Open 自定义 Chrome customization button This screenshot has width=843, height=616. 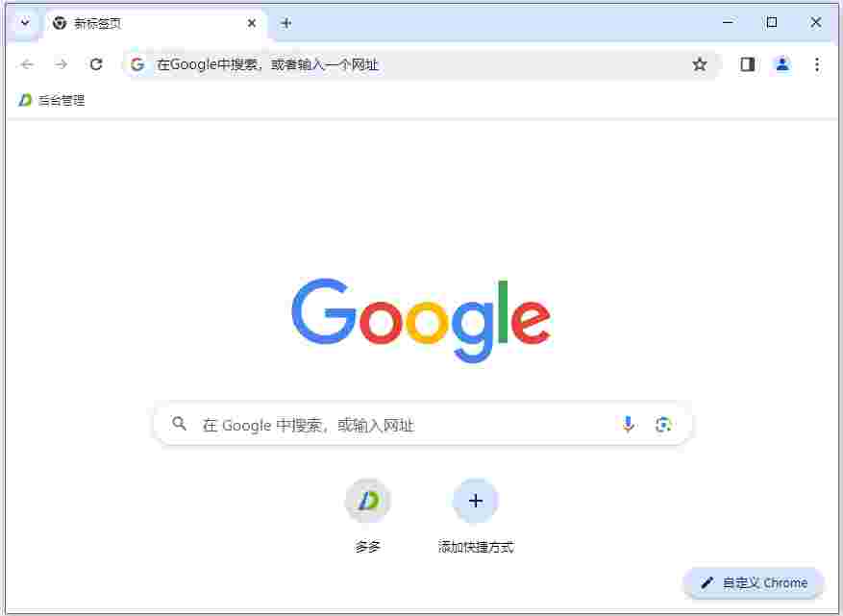point(754,582)
